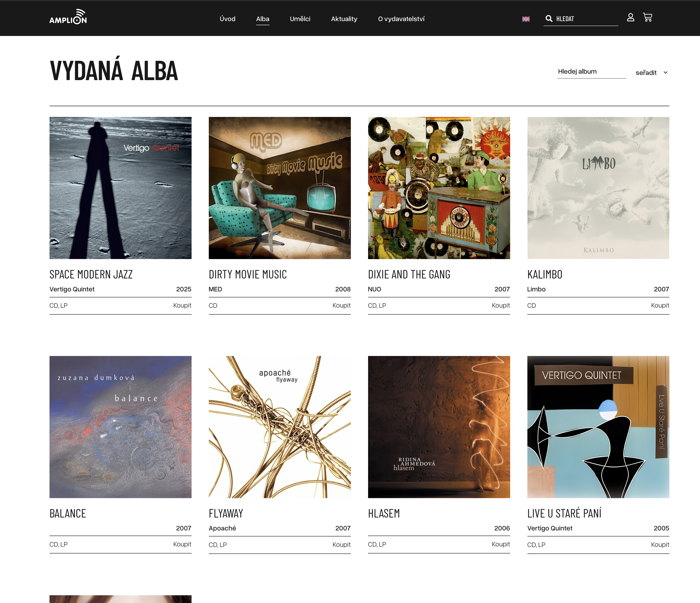Open the Dirty Movie Music album cover

click(280, 188)
